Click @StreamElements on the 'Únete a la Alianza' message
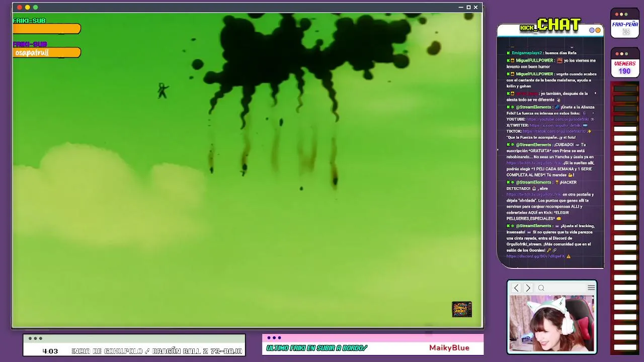The width and height of the screenshot is (644, 362). [533, 107]
